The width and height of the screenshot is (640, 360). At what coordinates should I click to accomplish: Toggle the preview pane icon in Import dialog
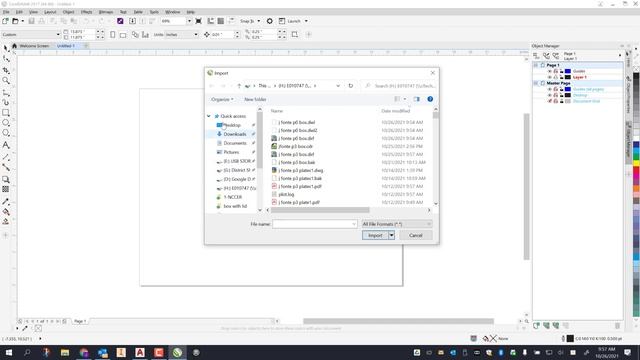(x=416, y=99)
